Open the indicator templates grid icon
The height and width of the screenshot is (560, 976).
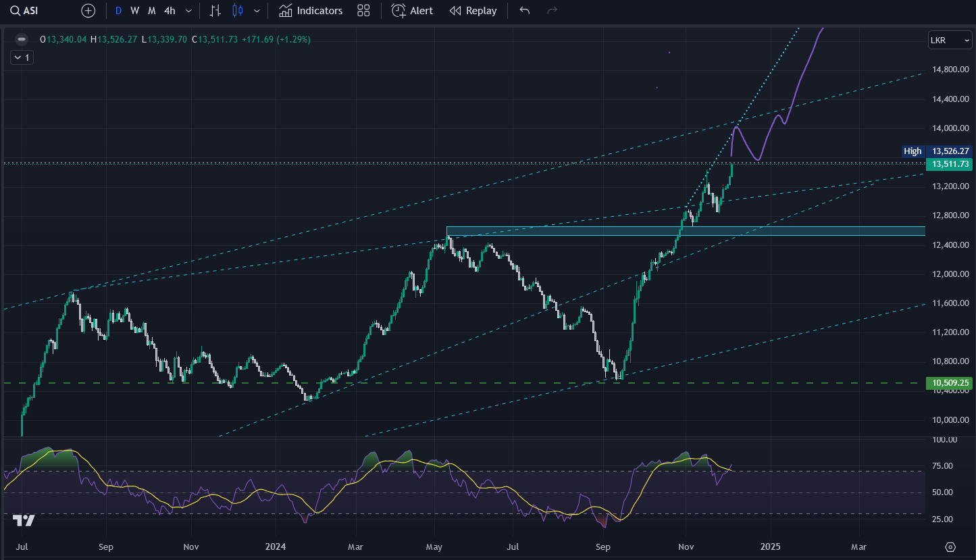click(363, 11)
